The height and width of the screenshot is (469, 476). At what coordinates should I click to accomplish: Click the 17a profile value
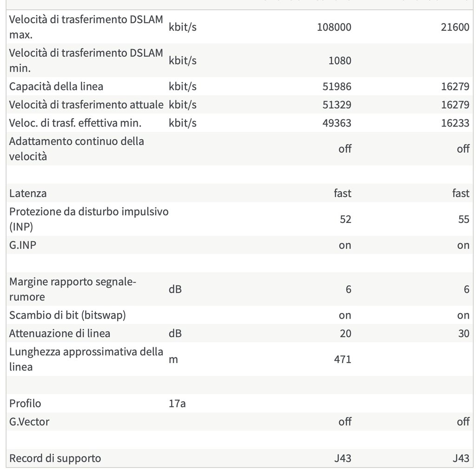coord(177,403)
